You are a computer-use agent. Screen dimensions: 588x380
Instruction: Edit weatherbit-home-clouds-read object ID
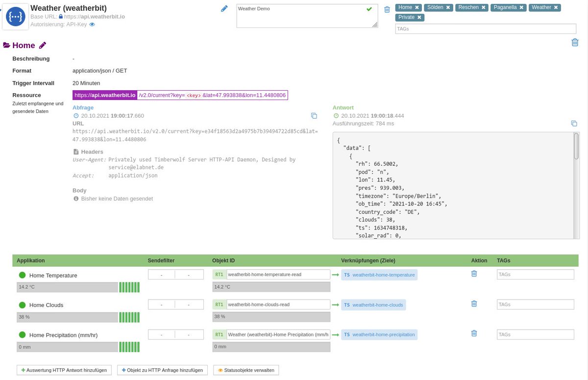pyautogui.click(x=278, y=304)
